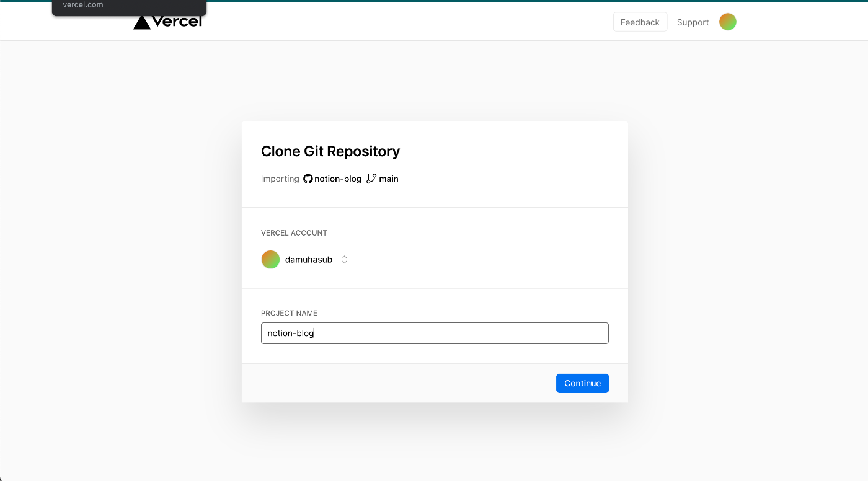
Task: Click the vercel.com tooltip label
Action: click(83, 5)
